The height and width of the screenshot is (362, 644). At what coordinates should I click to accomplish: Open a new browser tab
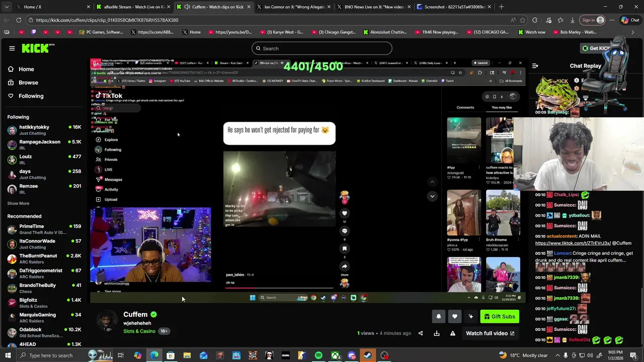[501, 7]
